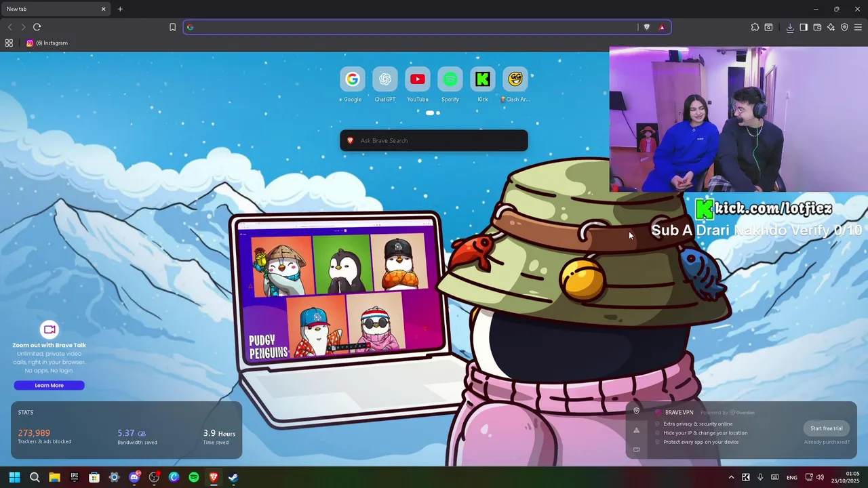The height and width of the screenshot is (488, 868).
Task: Click the Kick tray icon
Action: tap(746, 477)
